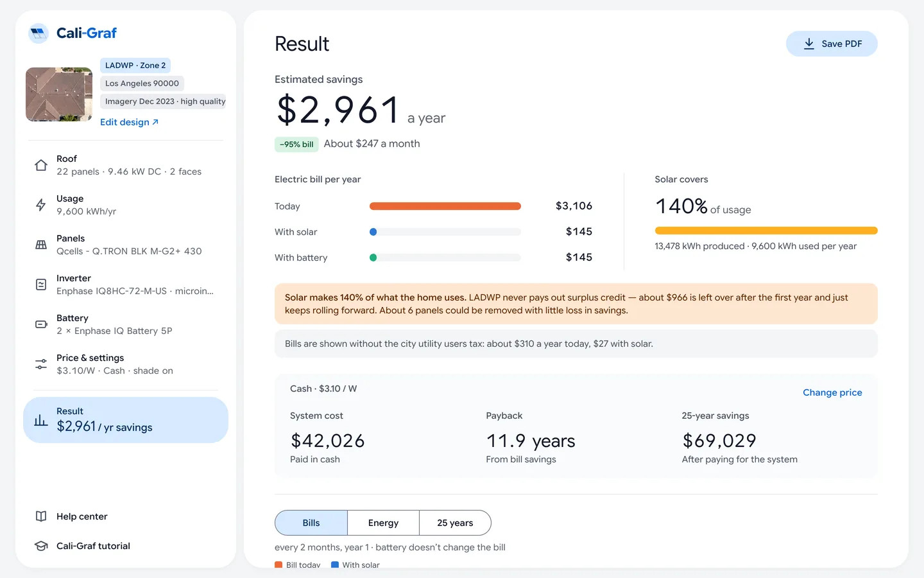Click the Change price link
The width and height of the screenshot is (924, 578).
coord(832,392)
